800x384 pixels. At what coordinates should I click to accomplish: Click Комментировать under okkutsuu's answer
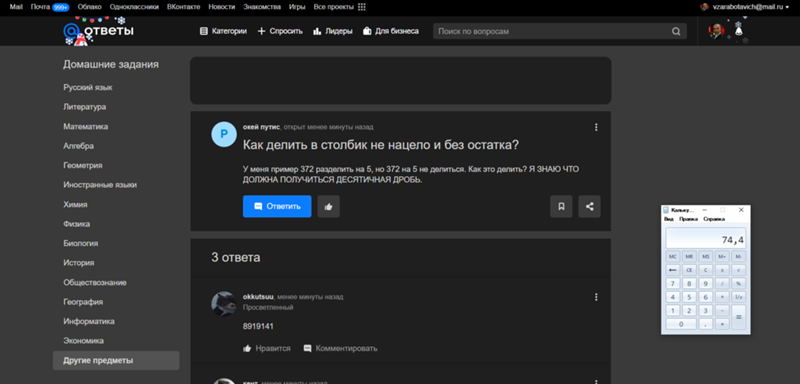pos(340,348)
